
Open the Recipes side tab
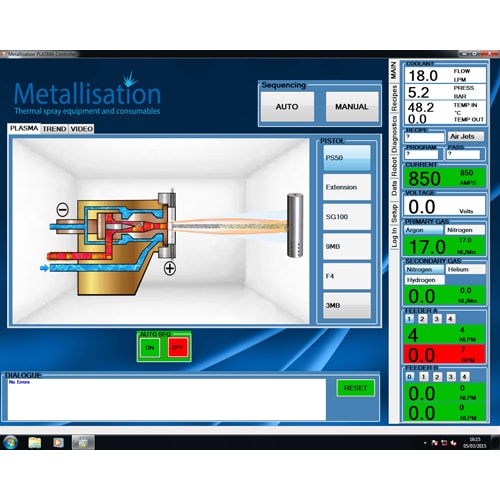(394, 98)
